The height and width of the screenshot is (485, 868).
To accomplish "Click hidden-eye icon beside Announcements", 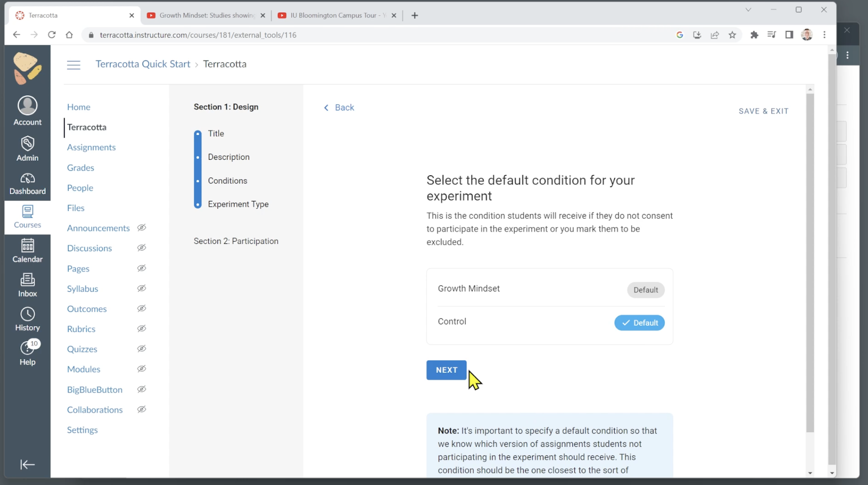I will [142, 228].
